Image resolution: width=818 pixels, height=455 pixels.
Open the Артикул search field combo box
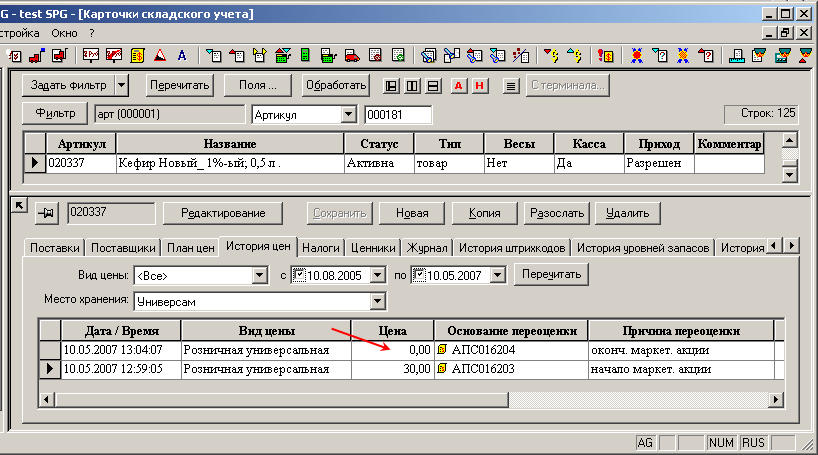348,114
